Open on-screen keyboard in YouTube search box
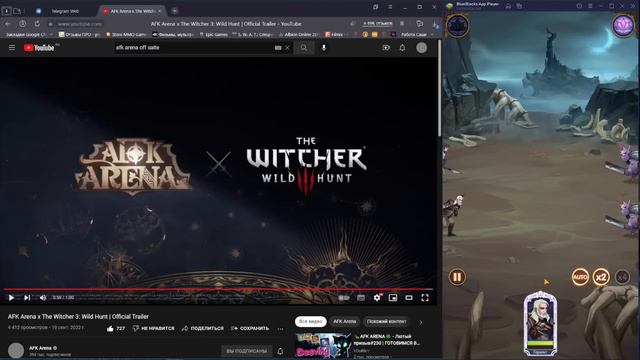Image resolution: width=640 pixels, height=360 pixels. (278, 48)
